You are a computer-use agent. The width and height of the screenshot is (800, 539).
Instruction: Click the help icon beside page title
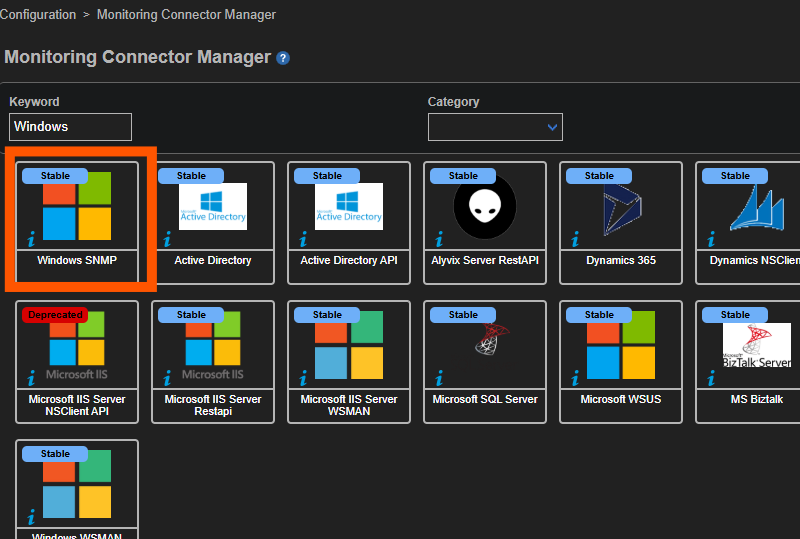pyautogui.click(x=283, y=58)
